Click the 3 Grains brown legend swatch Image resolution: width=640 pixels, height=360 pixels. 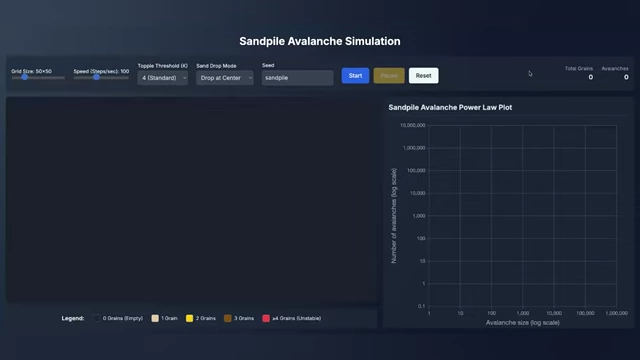[x=228, y=318]
